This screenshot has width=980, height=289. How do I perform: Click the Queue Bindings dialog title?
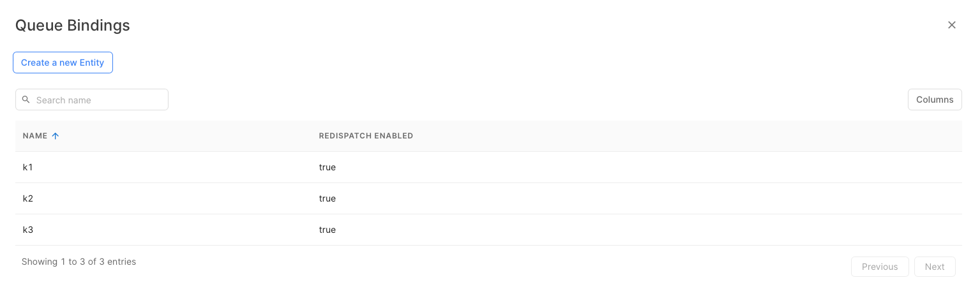click(72, 26)
